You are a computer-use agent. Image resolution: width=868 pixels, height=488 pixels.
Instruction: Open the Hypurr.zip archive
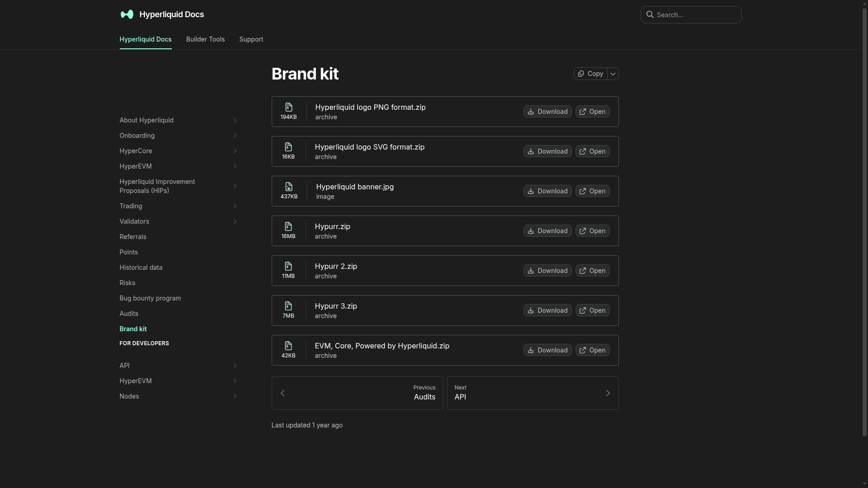point(592,231)
